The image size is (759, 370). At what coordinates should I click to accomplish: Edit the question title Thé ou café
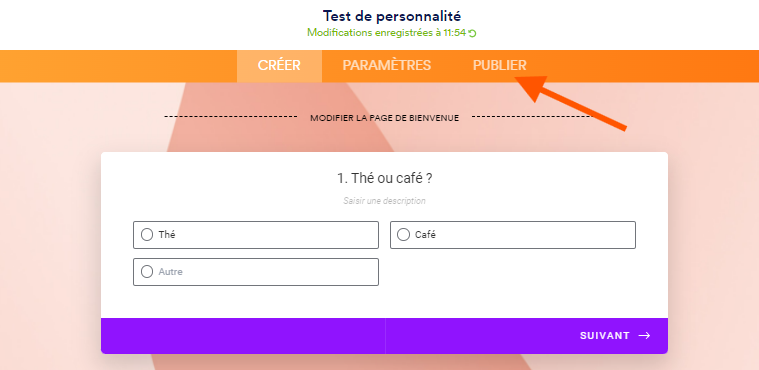click(384, 178)
